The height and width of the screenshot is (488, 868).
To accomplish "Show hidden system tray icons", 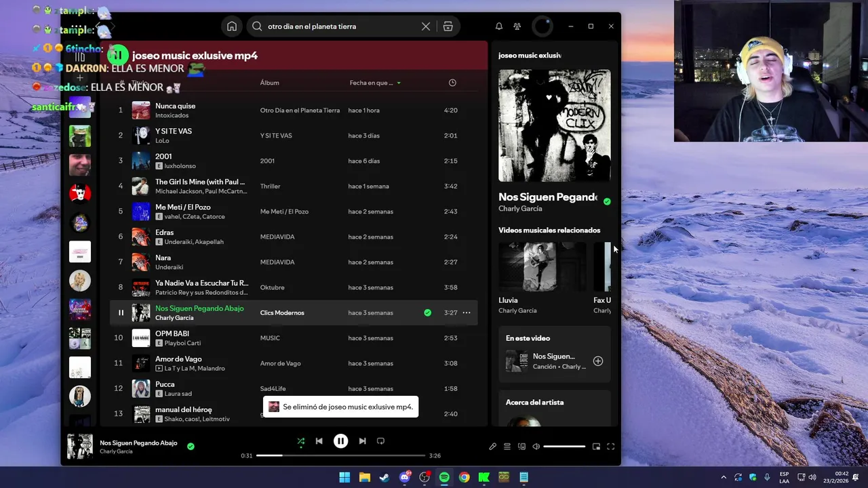I will [724, 477].
